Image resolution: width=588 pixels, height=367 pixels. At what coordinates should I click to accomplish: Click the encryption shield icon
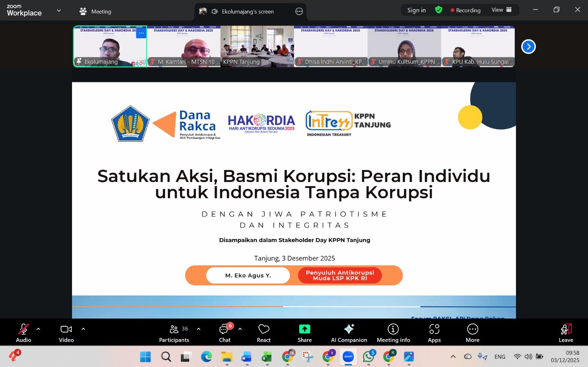(x=438, y=10)
